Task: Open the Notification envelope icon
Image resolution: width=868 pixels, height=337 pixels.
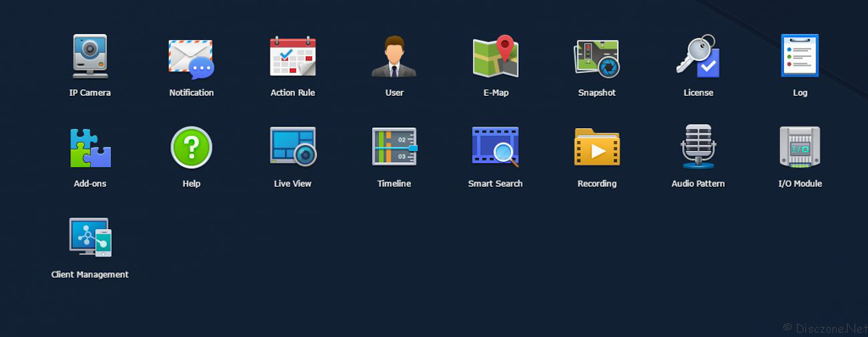Action: tap(191, 59)
